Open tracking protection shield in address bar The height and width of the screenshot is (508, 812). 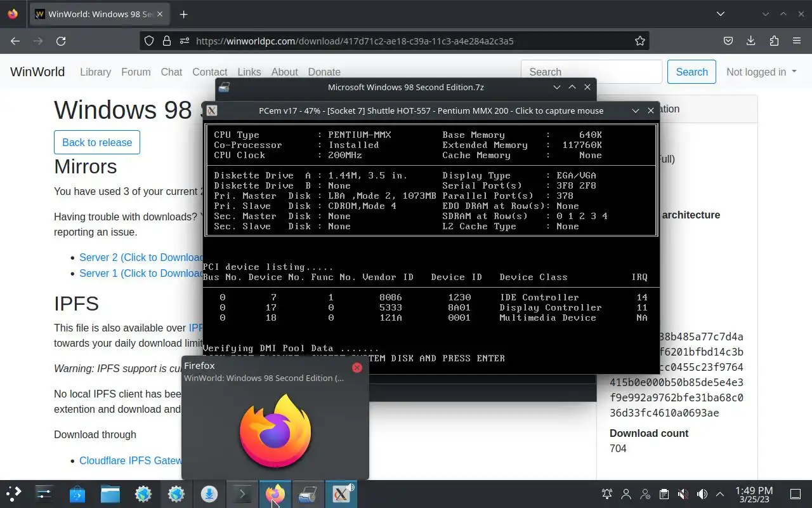click(x=149, y=41)
